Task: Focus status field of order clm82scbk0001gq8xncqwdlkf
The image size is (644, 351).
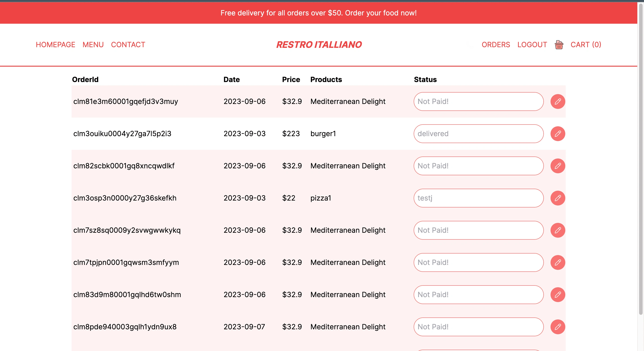Action: click(x=479, y=166)
